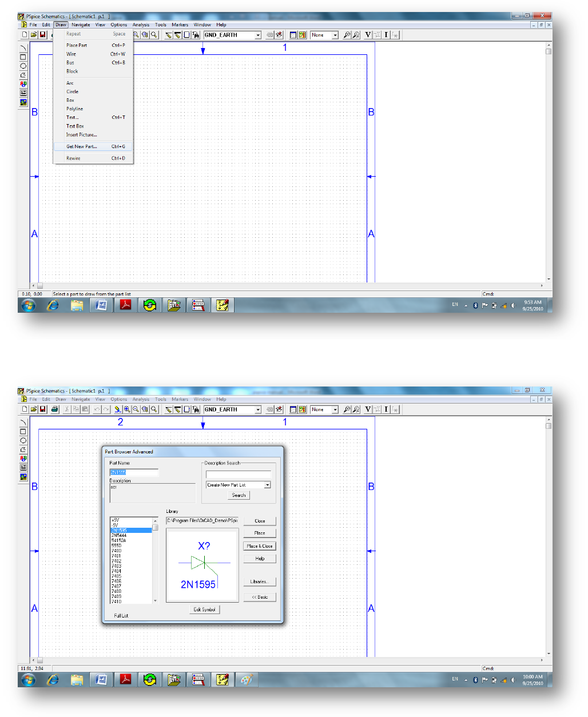Click Edit Symbol button below part preview

204,610
